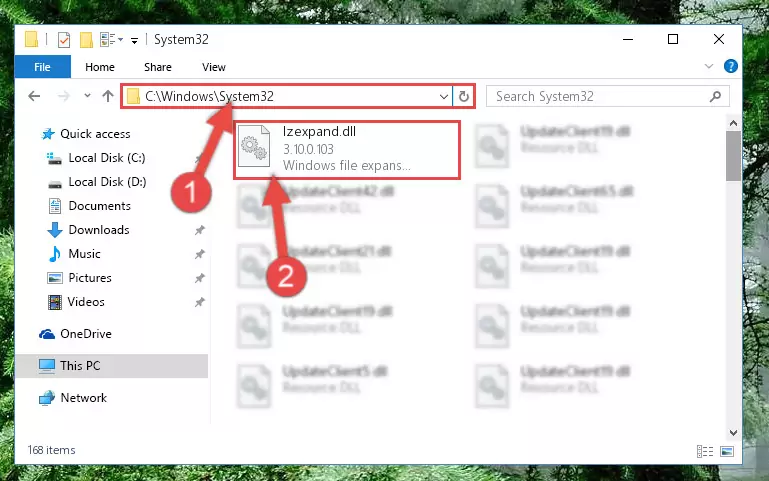Open Help via the blue question mark icon
The width and height of the screenshot is (769, 481).
click(731, 66)
